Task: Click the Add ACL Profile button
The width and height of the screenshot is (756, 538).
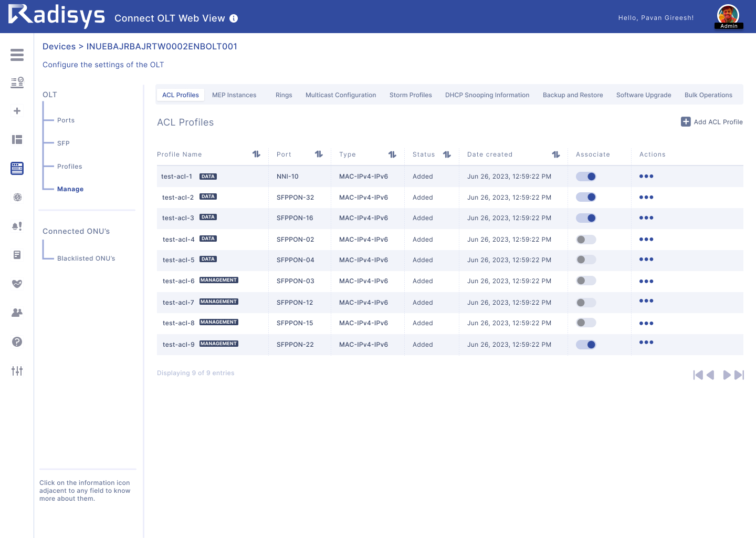Action: coord(712,121)
